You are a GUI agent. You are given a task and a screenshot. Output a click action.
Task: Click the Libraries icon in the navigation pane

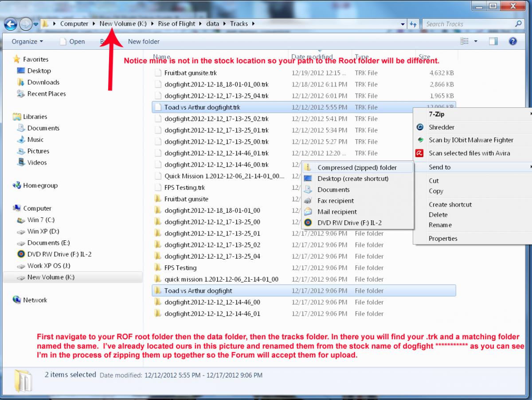(17, 117)
